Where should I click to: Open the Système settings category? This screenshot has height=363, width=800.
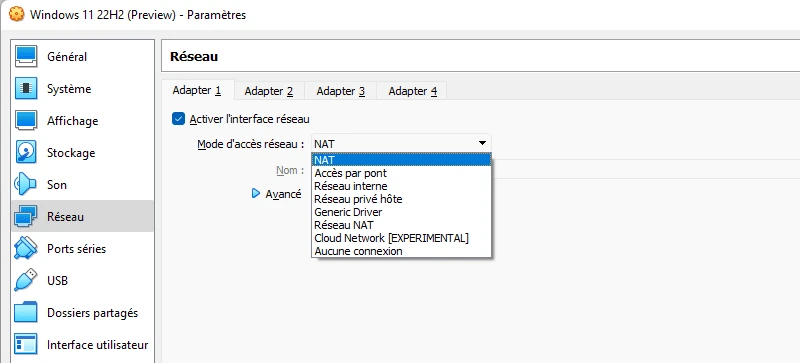click(x=69, y=89)
